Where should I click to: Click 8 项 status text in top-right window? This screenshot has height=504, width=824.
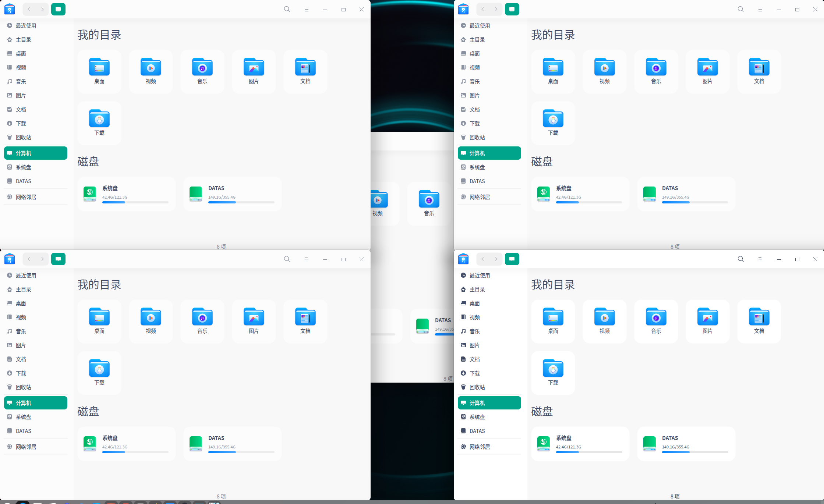[x=675, y=246]
